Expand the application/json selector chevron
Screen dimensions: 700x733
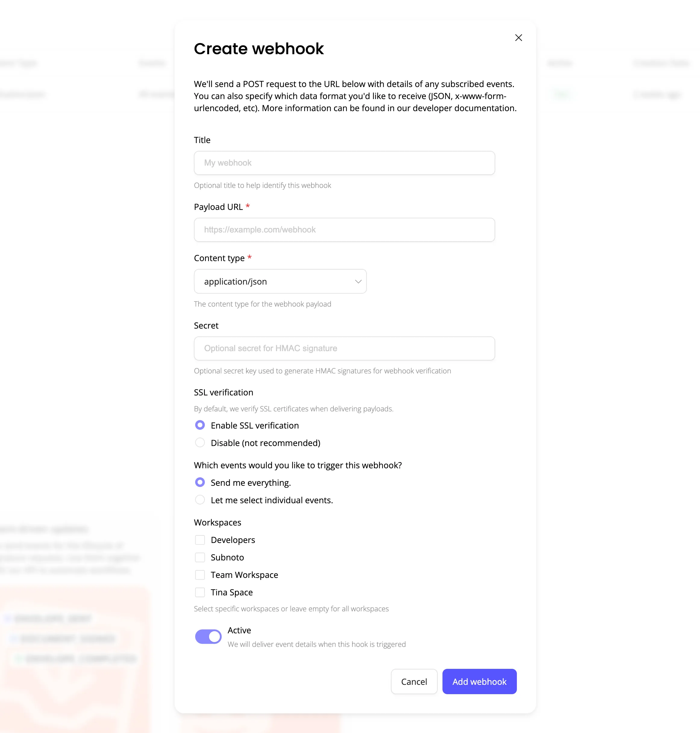click(358, 281)
